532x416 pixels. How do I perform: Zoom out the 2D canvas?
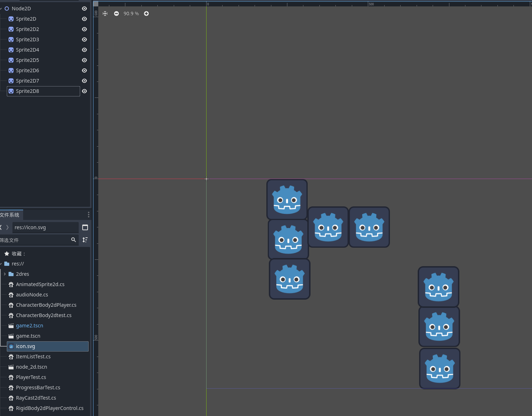pyautogui.click(x=116, y=14)
